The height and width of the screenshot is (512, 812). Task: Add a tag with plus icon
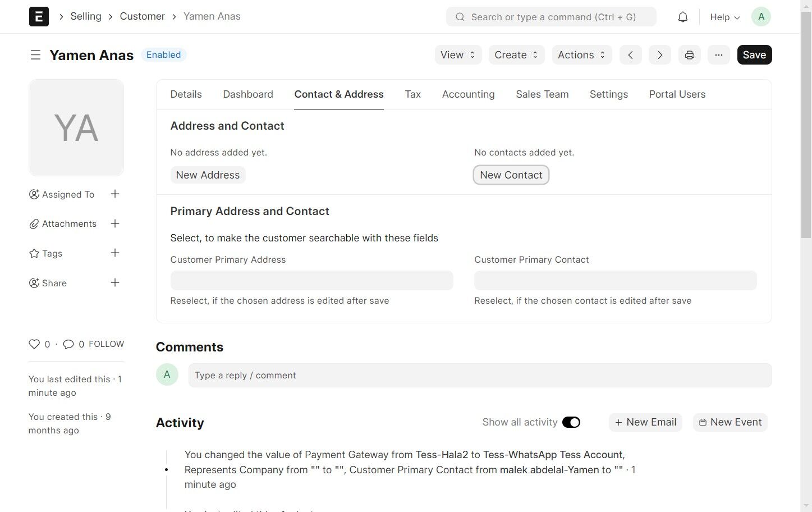(115, 253)
